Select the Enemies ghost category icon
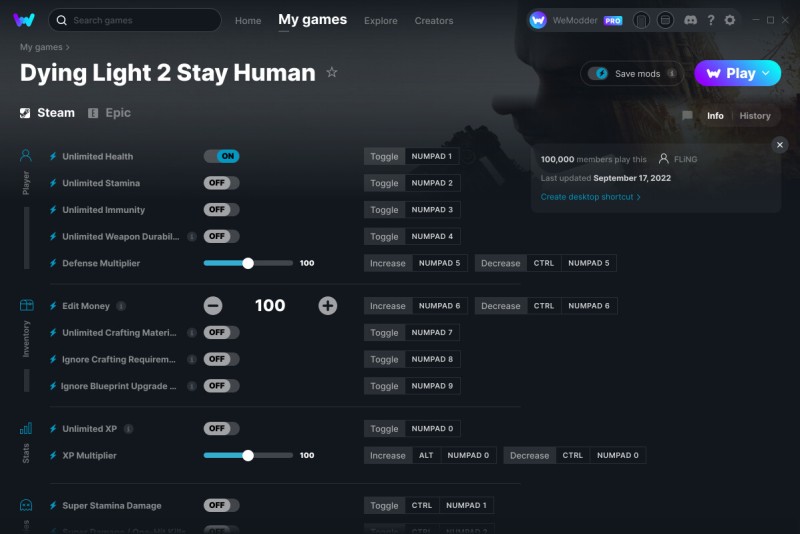Image resolution: width=800 pixels, height=534 pixels. click(26, 505)
